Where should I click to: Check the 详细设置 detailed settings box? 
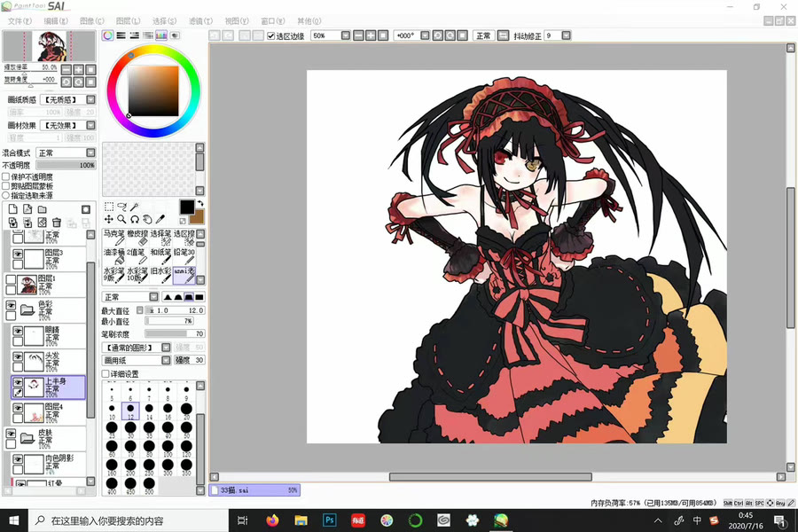(x=106, y=373)
